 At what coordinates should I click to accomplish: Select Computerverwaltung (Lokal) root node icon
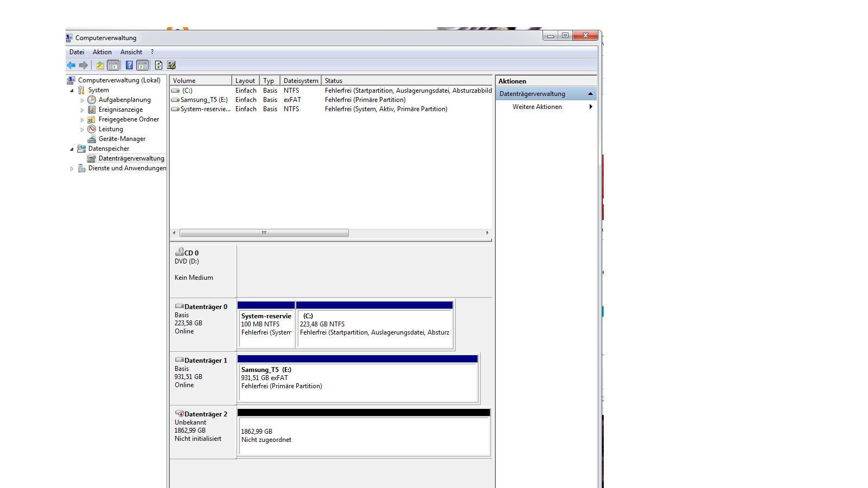71,80
